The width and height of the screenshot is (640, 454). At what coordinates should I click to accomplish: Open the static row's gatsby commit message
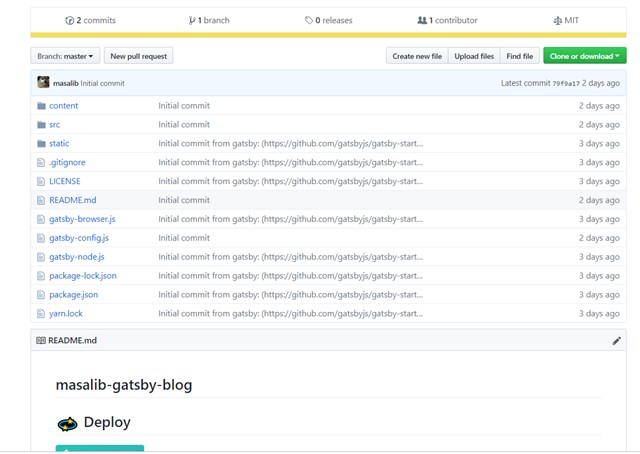290,143
